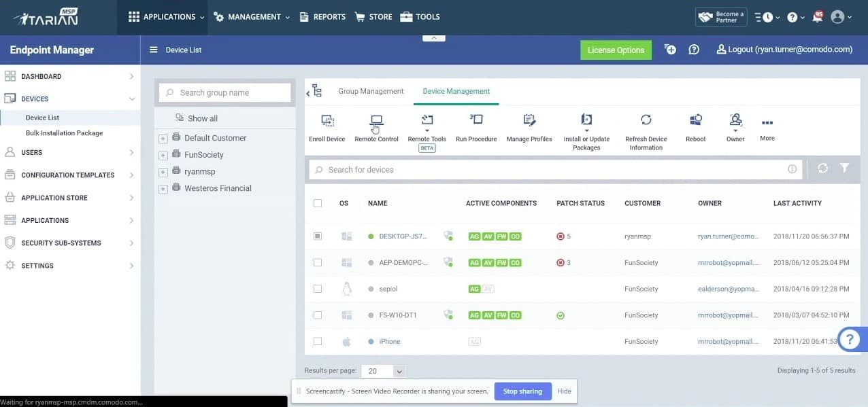This screenshot has width=868, height=407.
Task: Click the clock list icon in header
Action: [765, 17]
